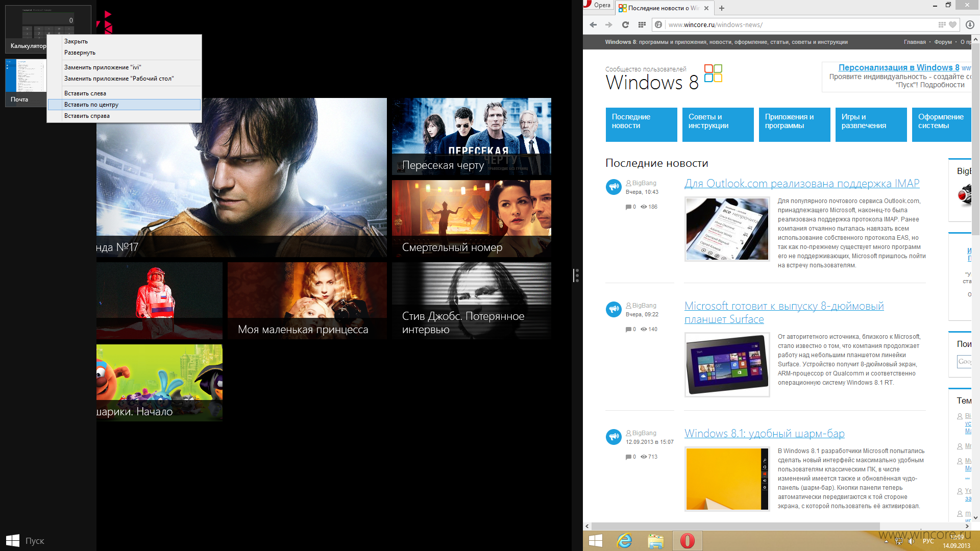Click the network tray icon
980x551 pixels.
[899, 541]
